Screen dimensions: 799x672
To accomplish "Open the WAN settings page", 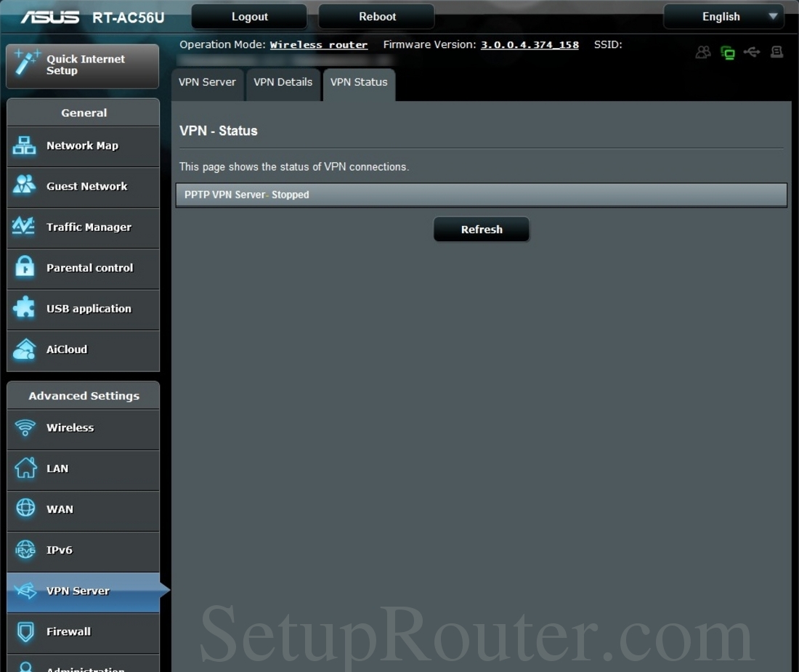I will 83,511.
